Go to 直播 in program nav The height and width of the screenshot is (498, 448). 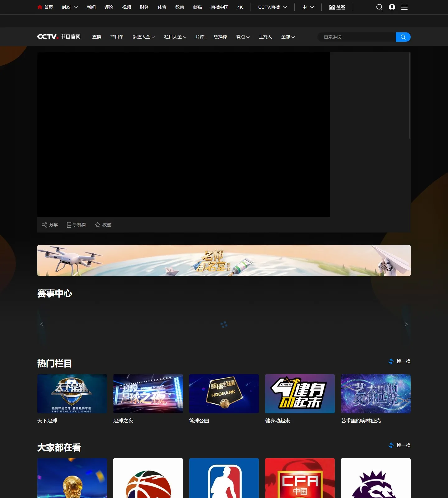tap(97, 37)
